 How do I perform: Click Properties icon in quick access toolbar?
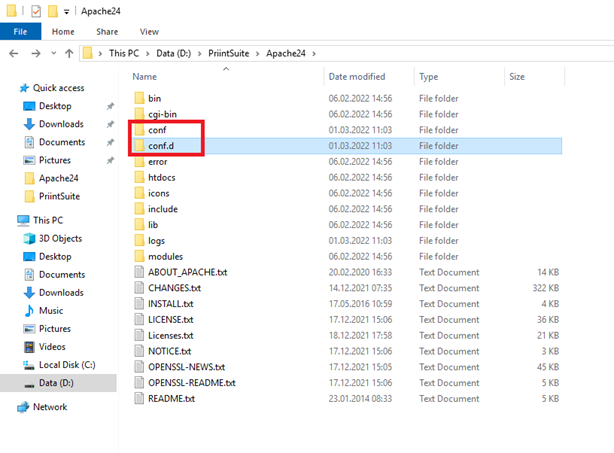[x=36, y=12]
